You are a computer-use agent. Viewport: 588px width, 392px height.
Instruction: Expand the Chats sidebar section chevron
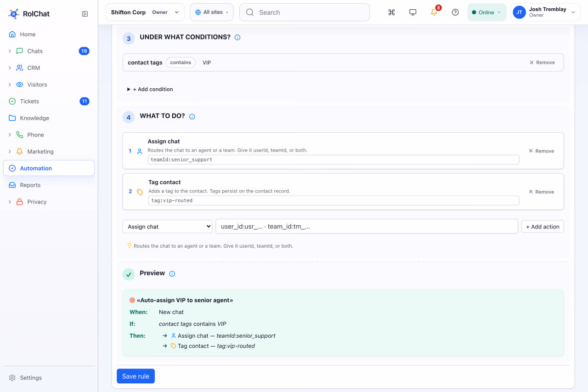coord(10,51)
